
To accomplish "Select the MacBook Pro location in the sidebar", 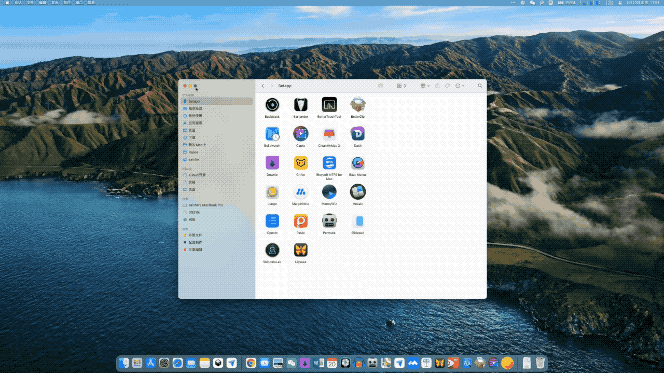I will tap(217, 205).
